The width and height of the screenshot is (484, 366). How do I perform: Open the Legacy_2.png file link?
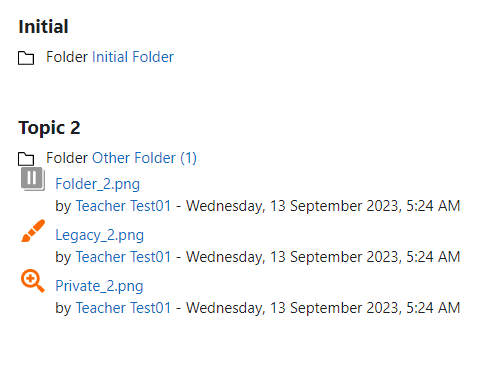point(99,235)
